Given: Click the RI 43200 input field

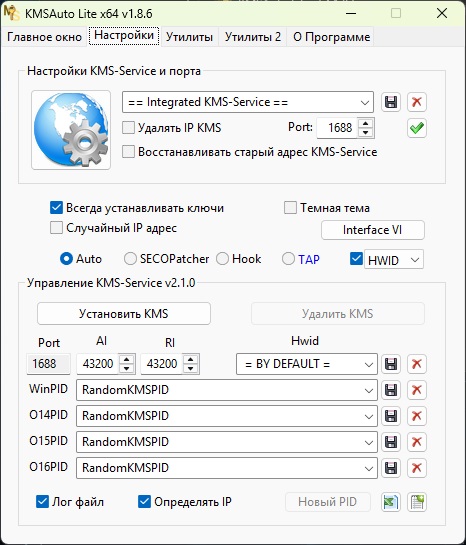Looking at the screenshot, I should pos(162,364).
